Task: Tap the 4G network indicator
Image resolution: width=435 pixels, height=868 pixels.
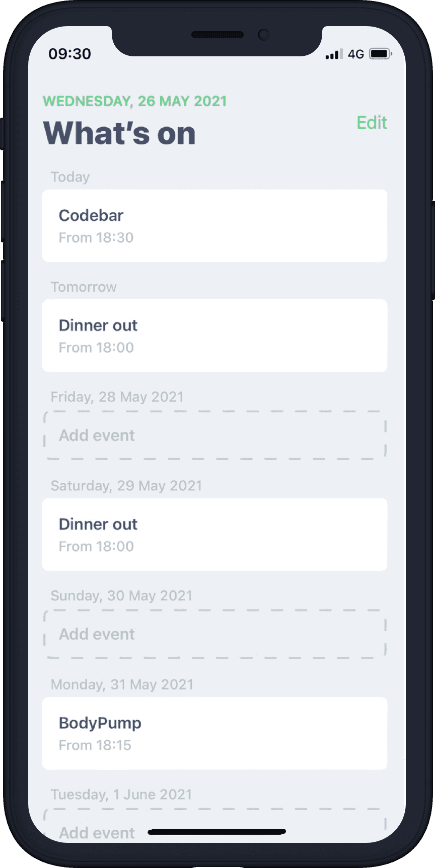Action: pyautogui.click(x=356, y=54)
